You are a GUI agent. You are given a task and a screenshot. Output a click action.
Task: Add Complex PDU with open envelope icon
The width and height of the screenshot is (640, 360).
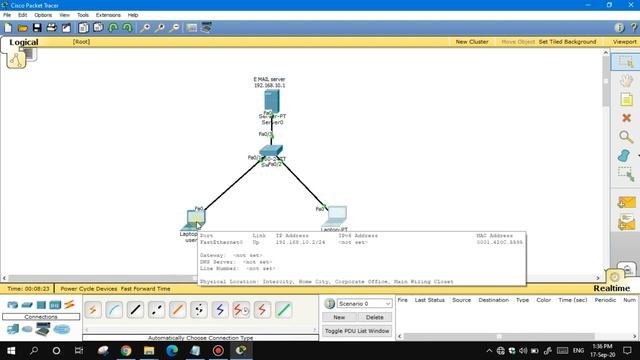627,222
